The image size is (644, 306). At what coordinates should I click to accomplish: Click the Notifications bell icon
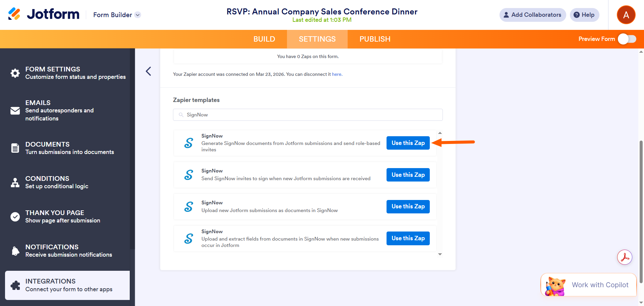(15, 251)
